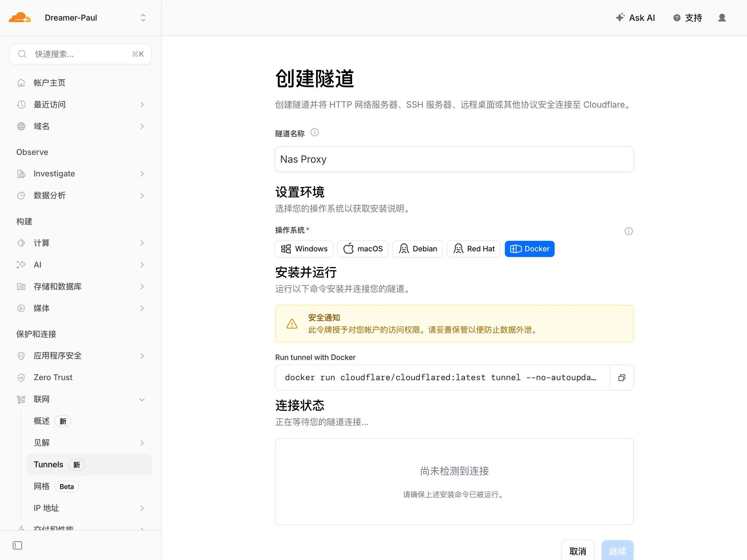Expand the 数据分析 chevron
747x560 pixels.
(142, 195)
